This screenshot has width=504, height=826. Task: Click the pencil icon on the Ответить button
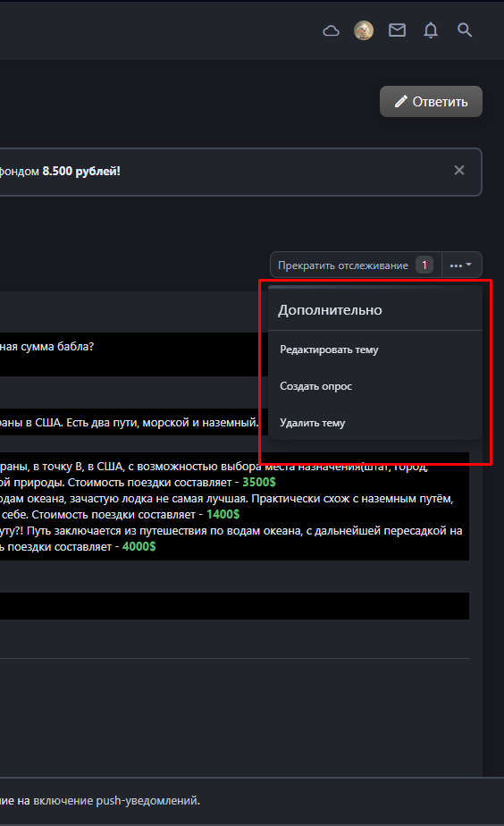point(400,101)
